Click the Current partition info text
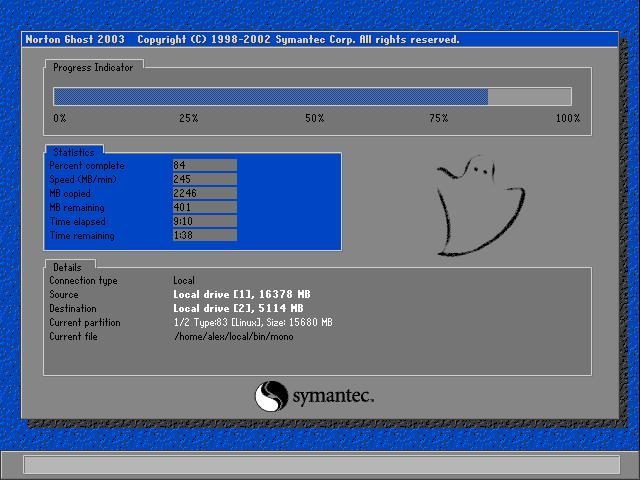Image resolution: width=640 pixels, height=480 pixels. click(252, 323)
